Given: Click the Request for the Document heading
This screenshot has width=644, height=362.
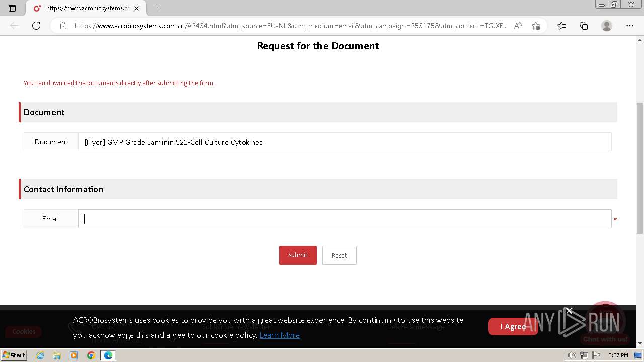Looking at the screenshot, I should click(318, 46).
